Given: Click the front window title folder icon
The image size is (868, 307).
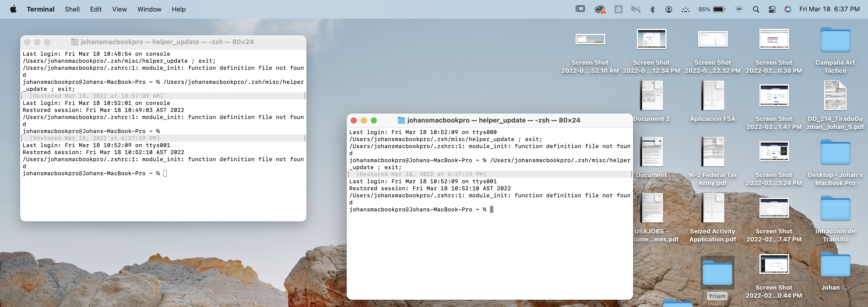Looking at the screenshot, I should coord(401,120).
